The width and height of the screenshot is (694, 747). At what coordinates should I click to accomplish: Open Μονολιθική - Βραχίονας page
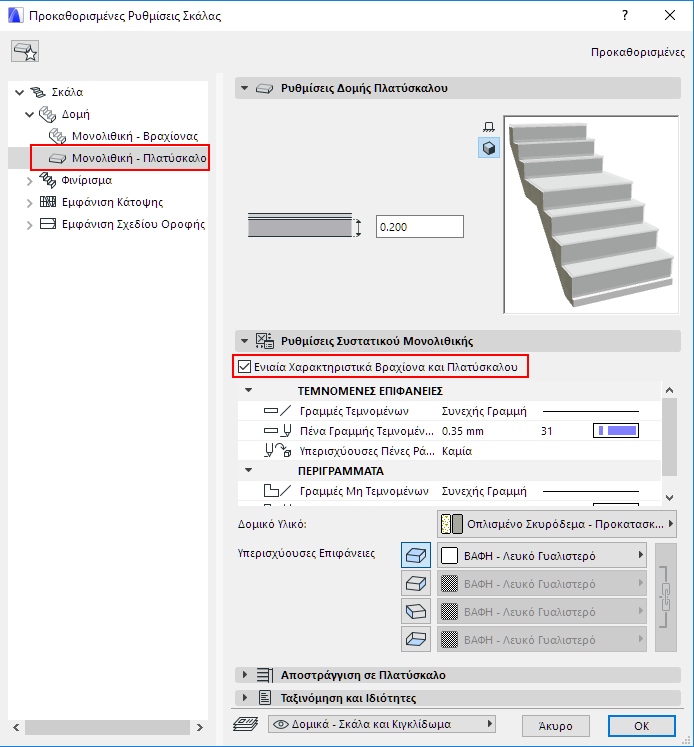point(135,136)
